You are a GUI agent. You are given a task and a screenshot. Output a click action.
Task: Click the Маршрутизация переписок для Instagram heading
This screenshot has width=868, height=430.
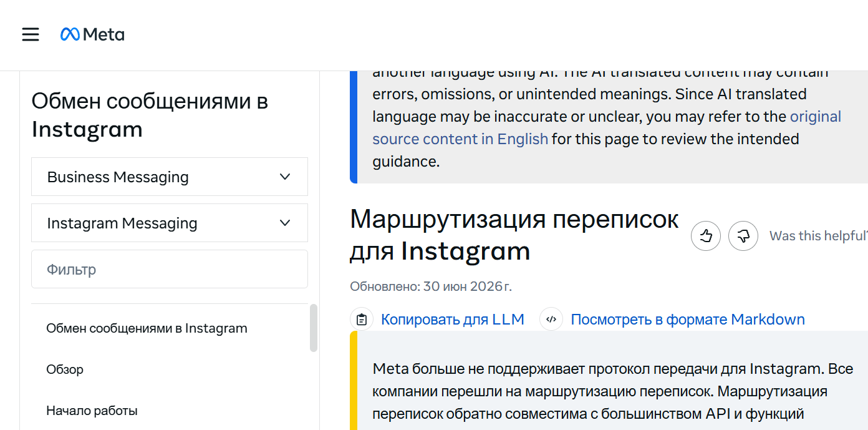514,235
